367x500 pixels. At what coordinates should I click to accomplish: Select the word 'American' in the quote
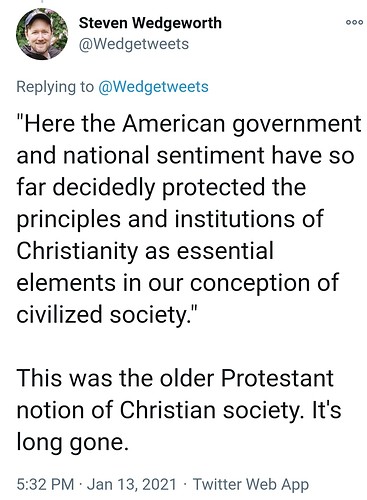pos(173,124)
